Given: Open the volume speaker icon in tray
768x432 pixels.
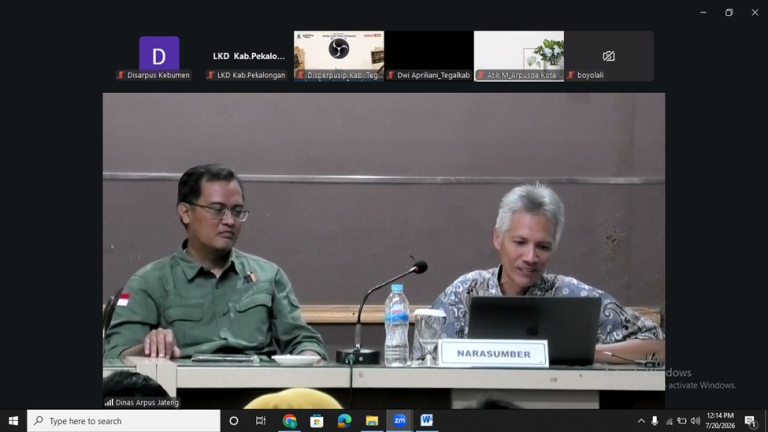Looking at the screenshot, I should tap(695, 421).
